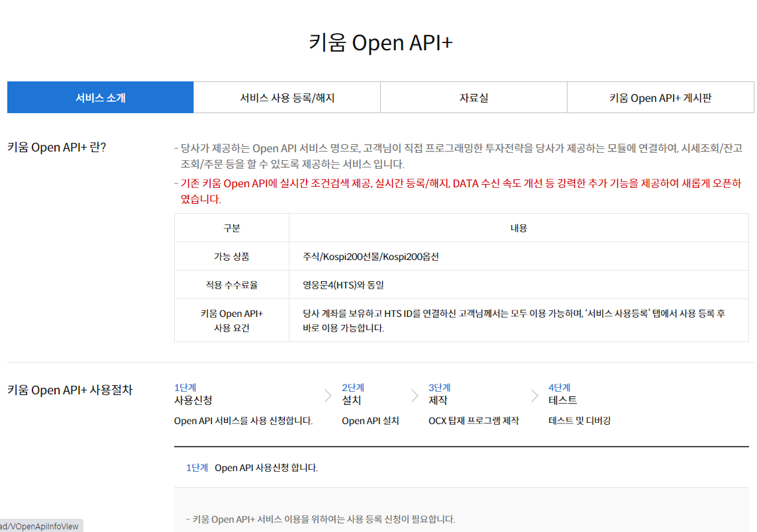Click the chevron arrow after 제작 step
Screen dimensions: 757x532
534,396
